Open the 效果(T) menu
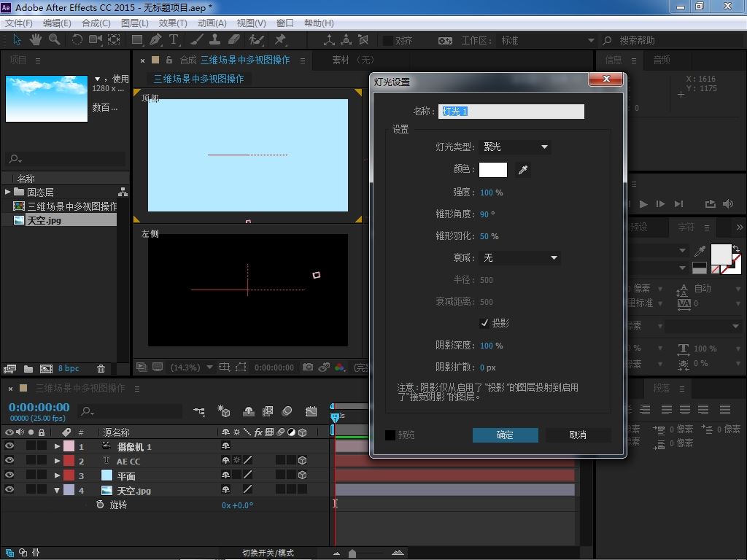The width and height of the screenshot is (747, 560). 173,23
